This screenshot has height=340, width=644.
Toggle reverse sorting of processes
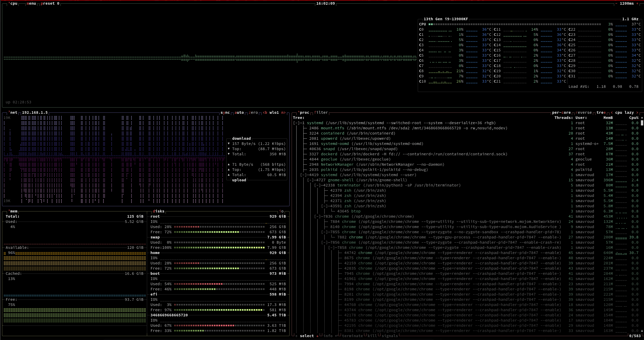584,112
